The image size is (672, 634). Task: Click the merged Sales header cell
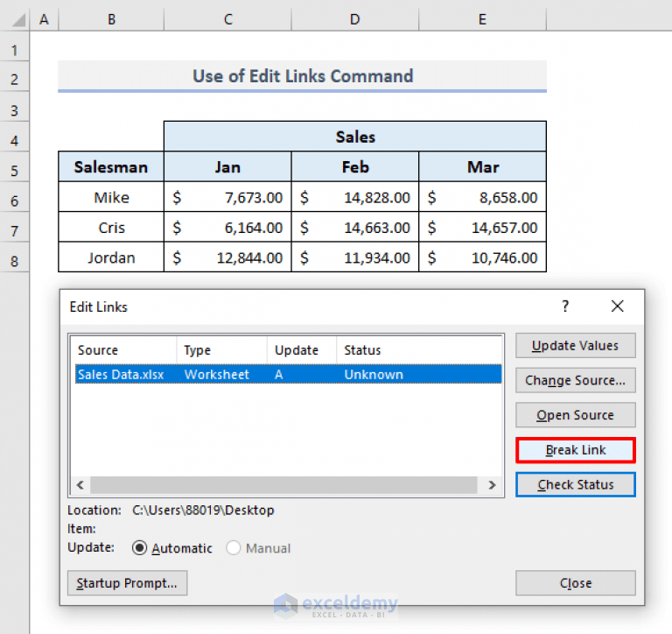tap(355, 137)
